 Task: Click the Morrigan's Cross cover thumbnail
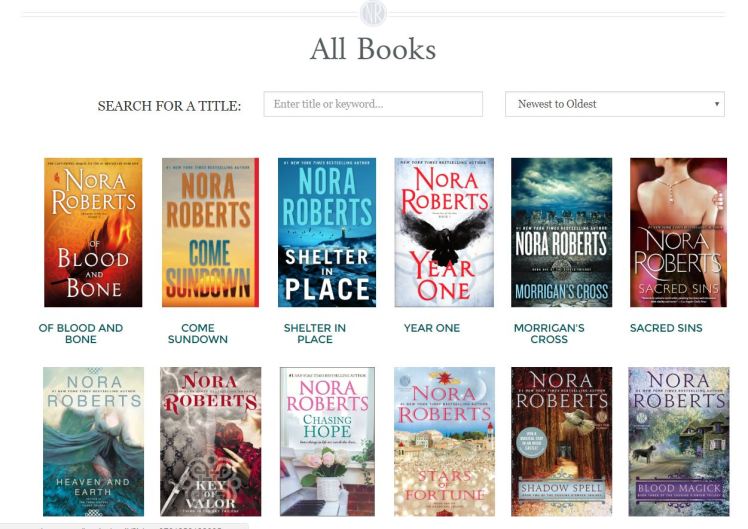pos(561,232)
